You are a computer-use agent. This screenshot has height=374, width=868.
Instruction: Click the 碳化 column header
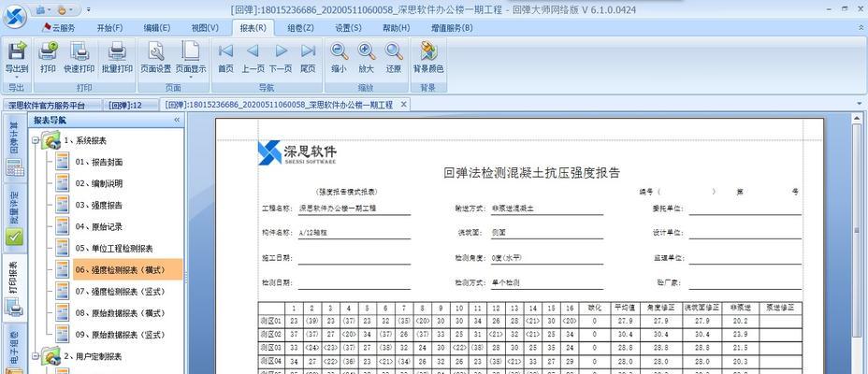[x=594, y=308]
